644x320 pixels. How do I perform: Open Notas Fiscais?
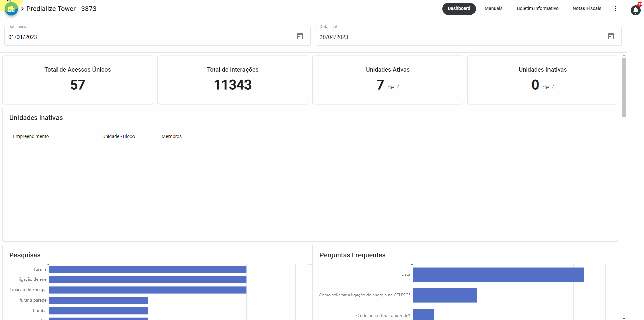pos(586,8)
